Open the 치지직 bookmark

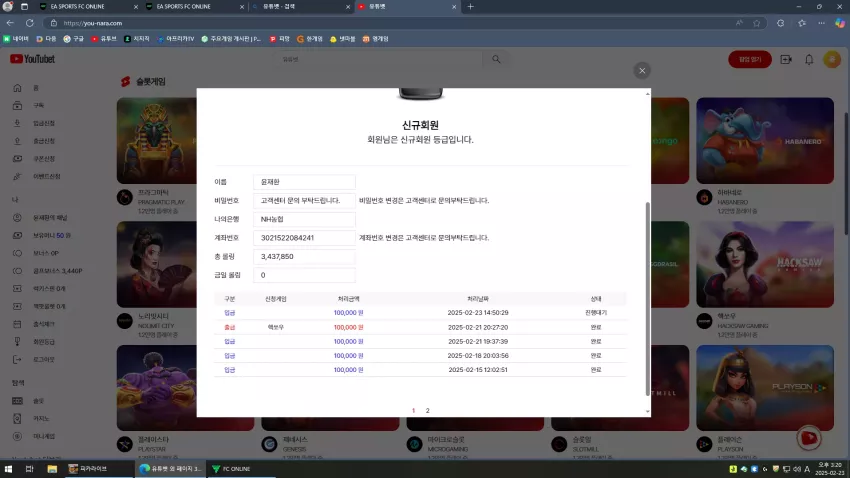137,39
